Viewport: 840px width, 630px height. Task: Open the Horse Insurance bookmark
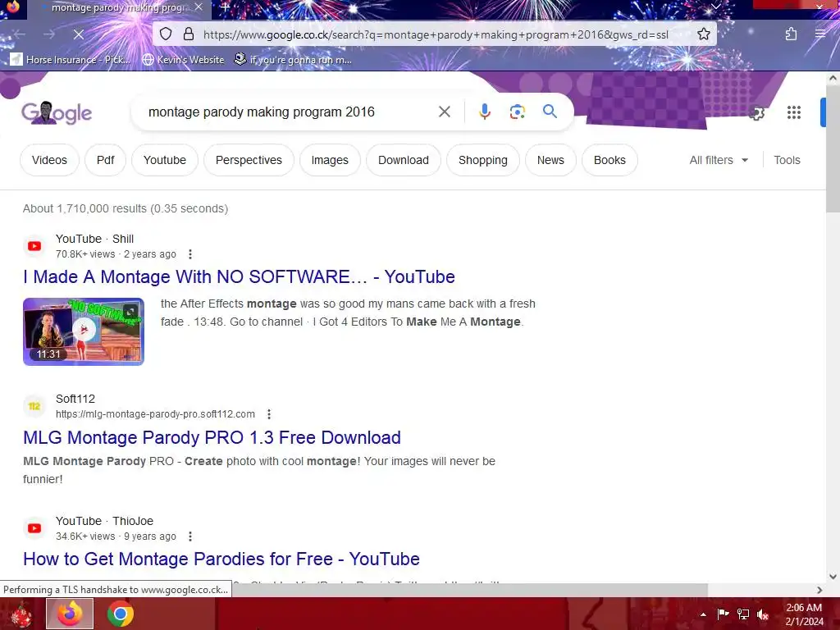tap(71, 59)
